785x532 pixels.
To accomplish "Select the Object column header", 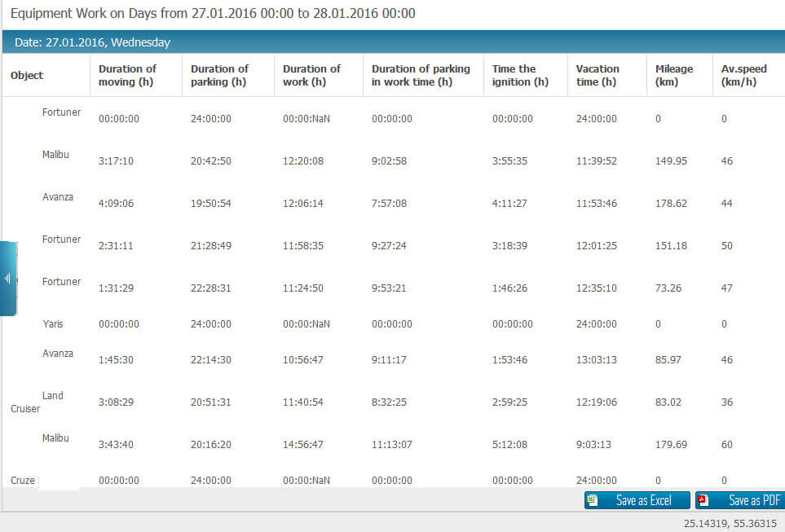I will click(x=27, y=76).
